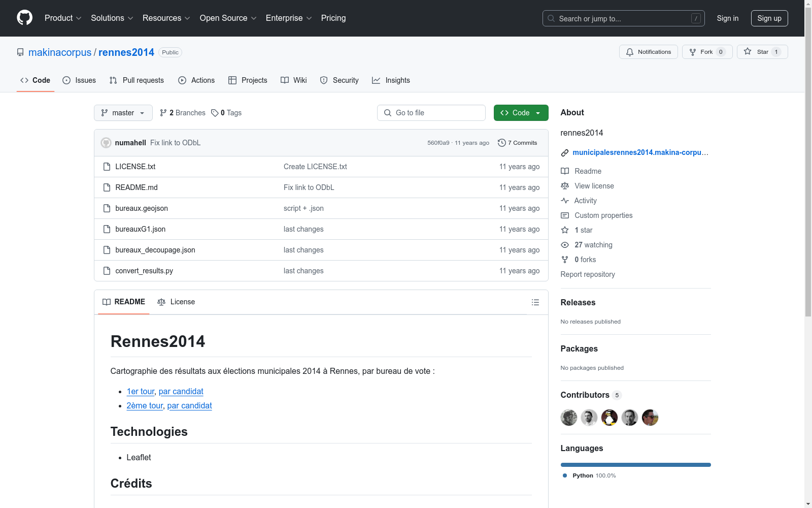
Task: Focus the Go to file field
Action: 431,113
